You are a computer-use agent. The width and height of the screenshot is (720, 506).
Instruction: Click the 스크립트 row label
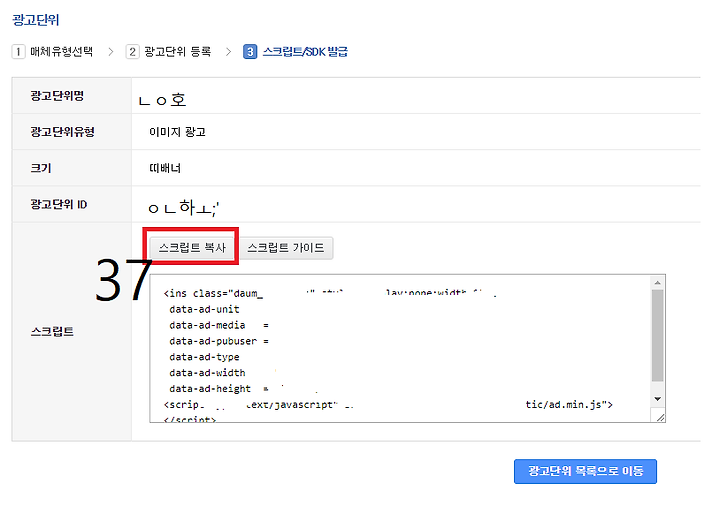click(52, 332)
